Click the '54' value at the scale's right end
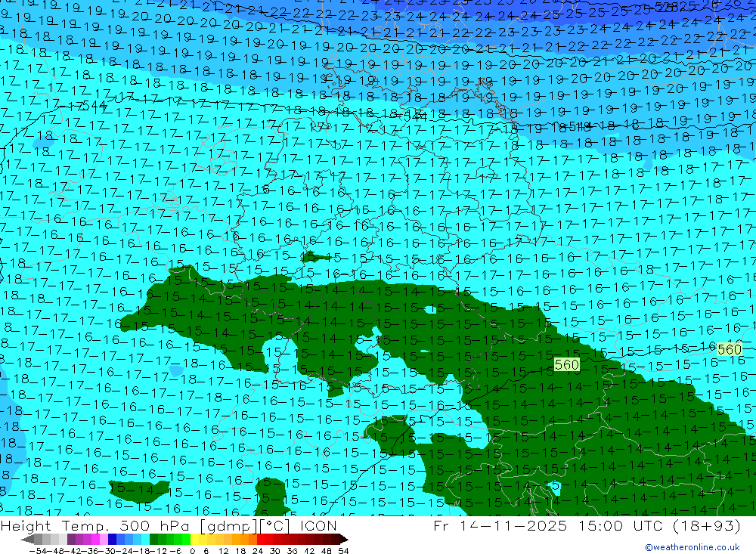 [x=343, y=551]
